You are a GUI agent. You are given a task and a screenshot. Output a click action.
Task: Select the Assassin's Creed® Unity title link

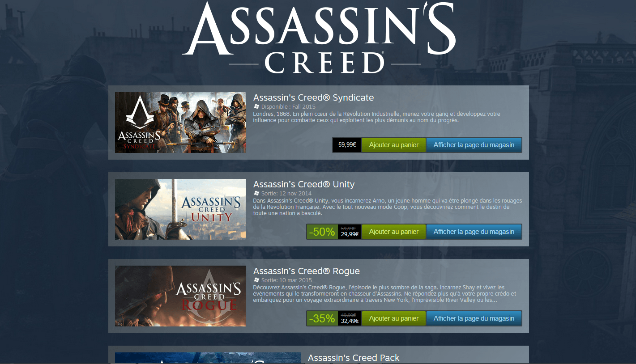(303, 184)
